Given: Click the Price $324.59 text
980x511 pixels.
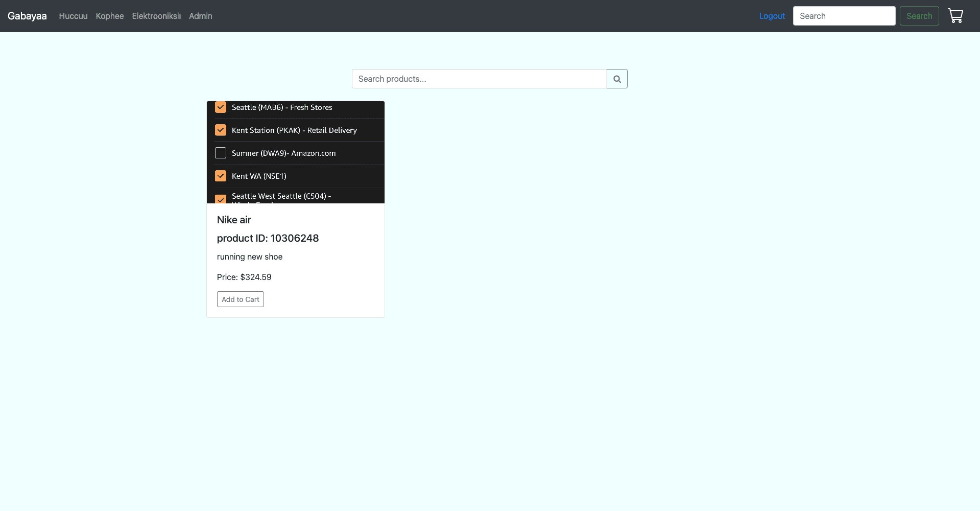Looking at the screenshot, I should [x=244, y=277].
